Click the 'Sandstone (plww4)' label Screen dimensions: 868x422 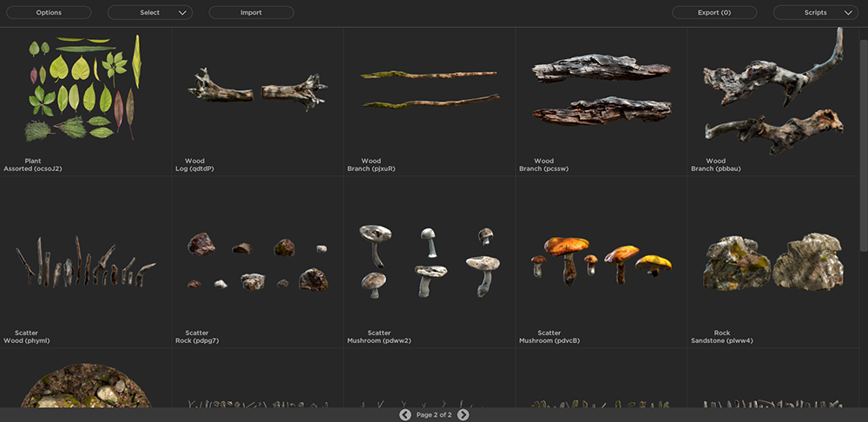(x=722, y=341)
